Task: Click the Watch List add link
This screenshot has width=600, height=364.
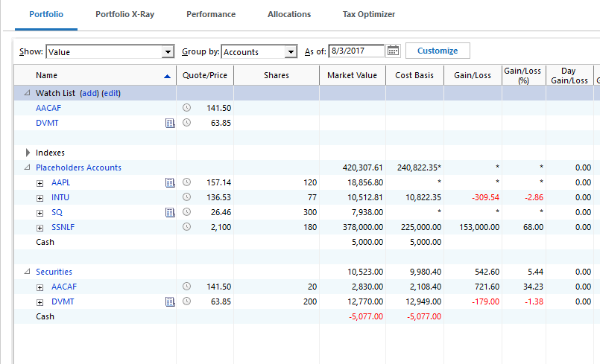Action: (89, 93)
